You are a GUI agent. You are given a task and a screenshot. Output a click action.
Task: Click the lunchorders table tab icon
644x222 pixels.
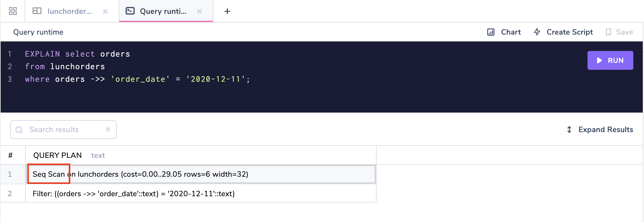point(37,11)
